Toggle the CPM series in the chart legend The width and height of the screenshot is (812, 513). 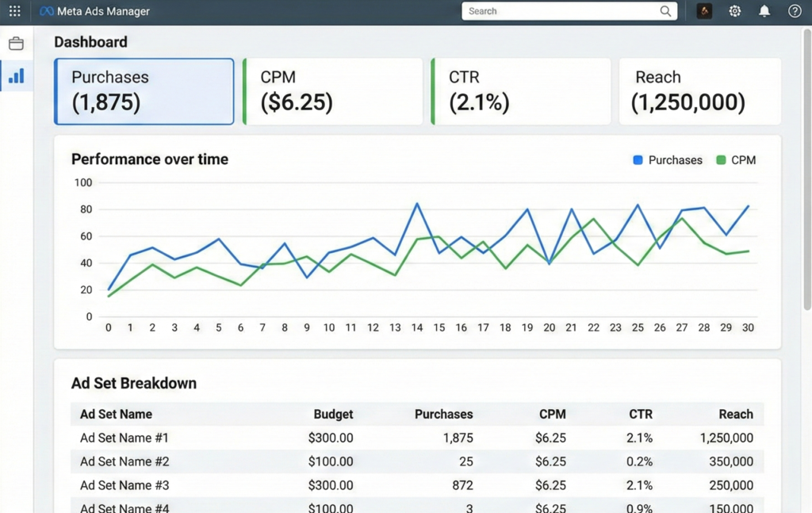tap(736, 160)
